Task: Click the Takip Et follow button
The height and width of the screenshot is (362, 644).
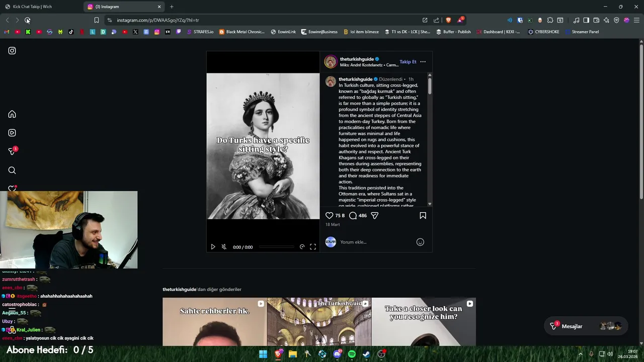Action: click(408, 62)
